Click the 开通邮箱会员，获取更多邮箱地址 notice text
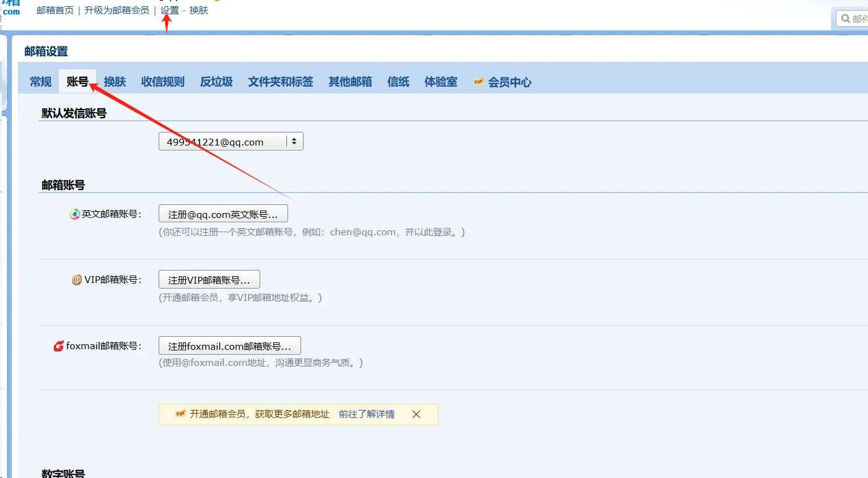Image resolution: width=868 pixels, height=478 pixels. (260, 414)
